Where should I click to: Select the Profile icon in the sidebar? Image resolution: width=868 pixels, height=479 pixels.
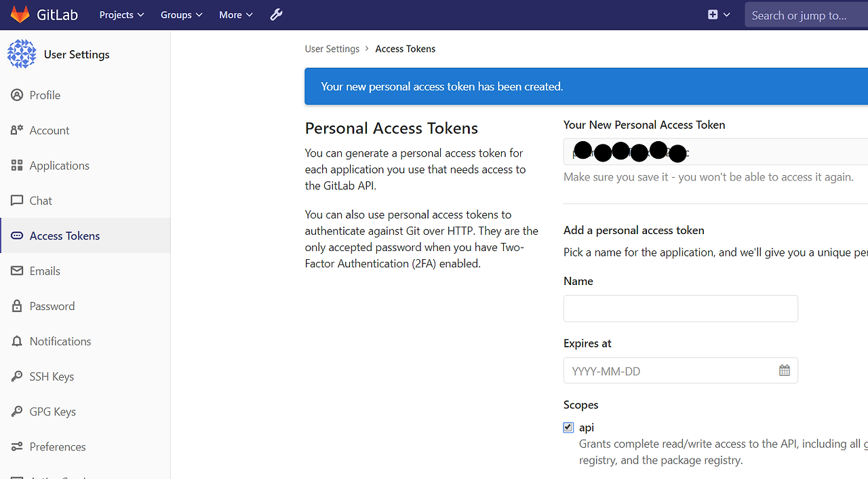pyautogui.click(x=16, y=95)
